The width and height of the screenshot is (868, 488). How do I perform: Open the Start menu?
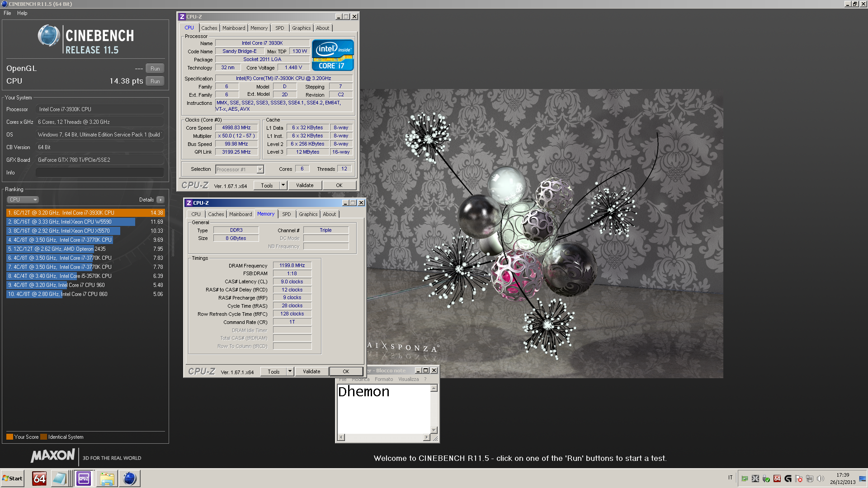point(12,479)
